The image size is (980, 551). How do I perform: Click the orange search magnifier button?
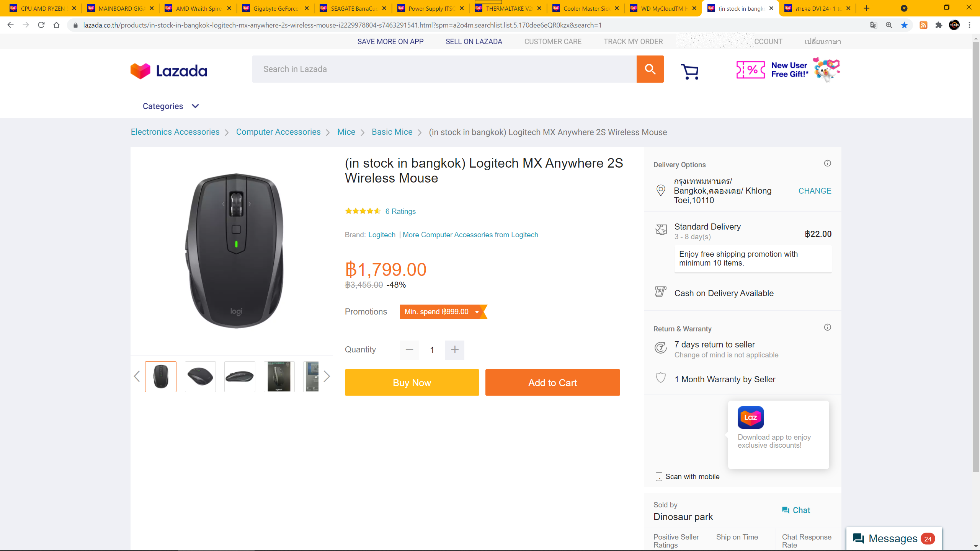pos(650,69)
